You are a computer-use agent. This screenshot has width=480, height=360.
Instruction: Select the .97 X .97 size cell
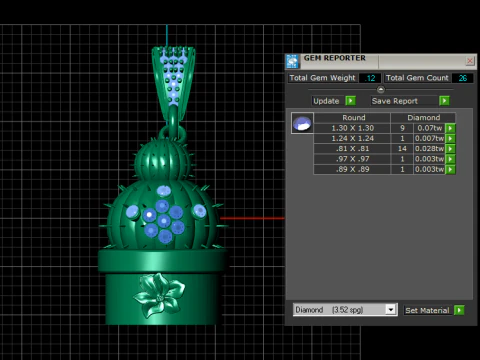[352, 159]
